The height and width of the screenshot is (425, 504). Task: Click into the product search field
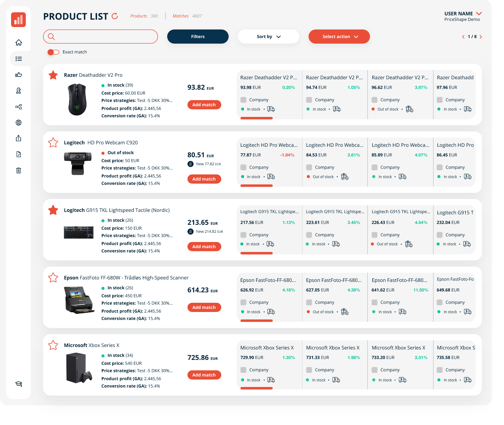[x=100, y=37]
